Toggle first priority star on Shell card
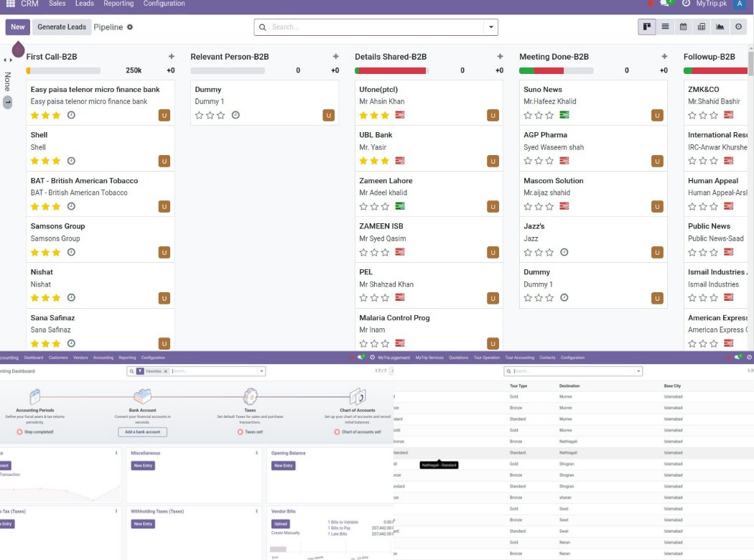This screenshot has height=560, width=754. pos(34,161)
